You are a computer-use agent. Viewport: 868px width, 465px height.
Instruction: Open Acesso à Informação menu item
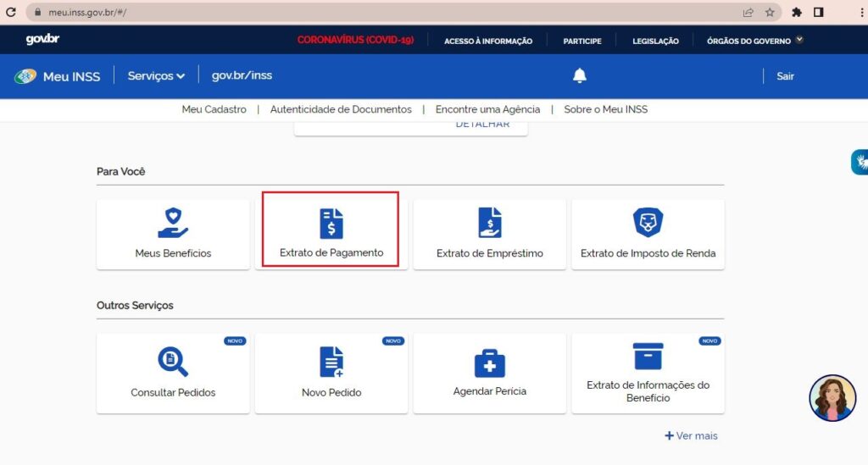[488, 41]
